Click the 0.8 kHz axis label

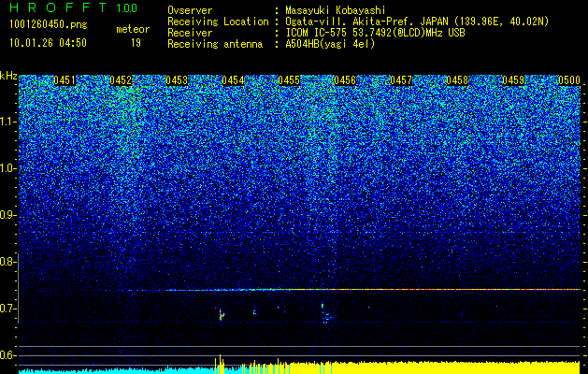point(8,262)
